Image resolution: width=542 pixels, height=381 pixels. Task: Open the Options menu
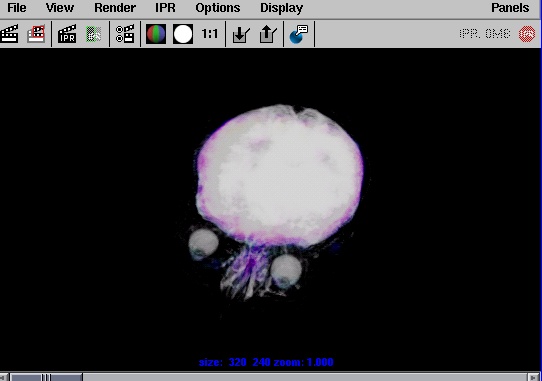pos(218,8)
